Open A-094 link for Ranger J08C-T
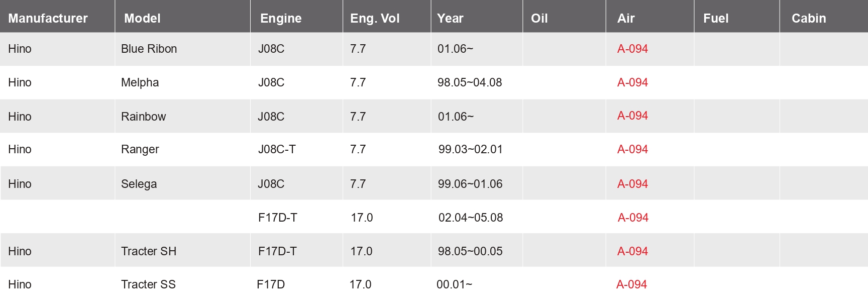Screen dimensions: 868x302 point(632,149)
